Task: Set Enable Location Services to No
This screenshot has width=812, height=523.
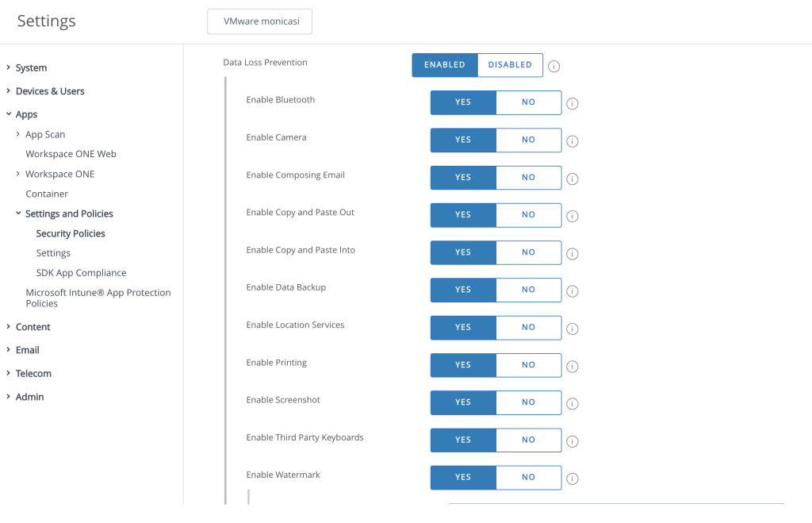Action: click(528, 327)
